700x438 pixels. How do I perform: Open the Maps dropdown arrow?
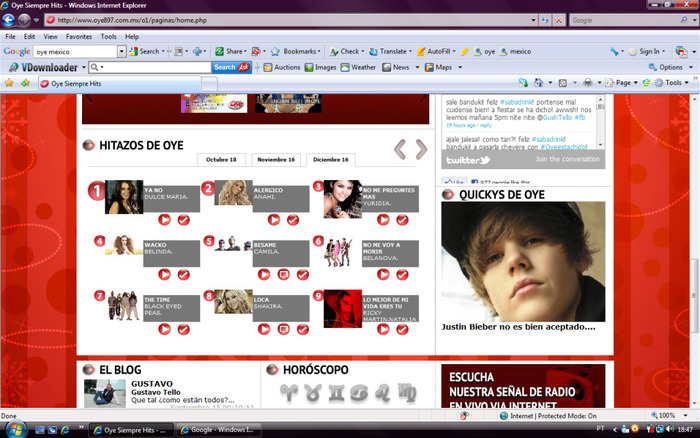(x=460, y=68)
